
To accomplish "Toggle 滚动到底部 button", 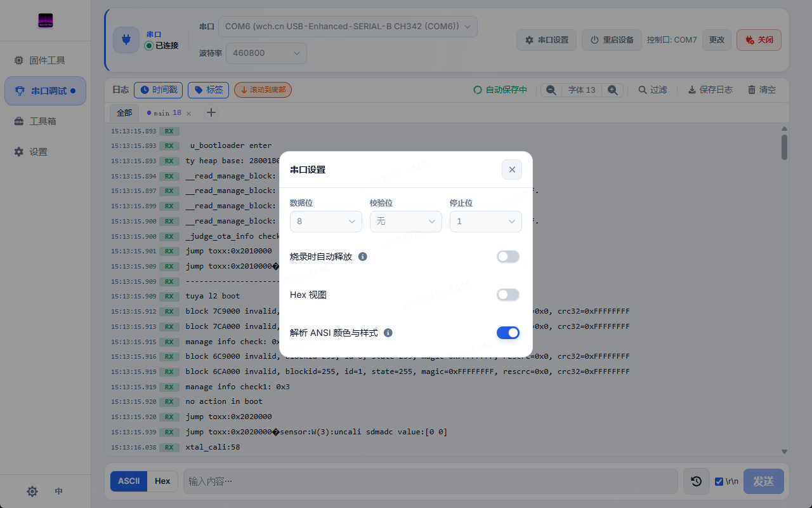I will coord(263,90).
